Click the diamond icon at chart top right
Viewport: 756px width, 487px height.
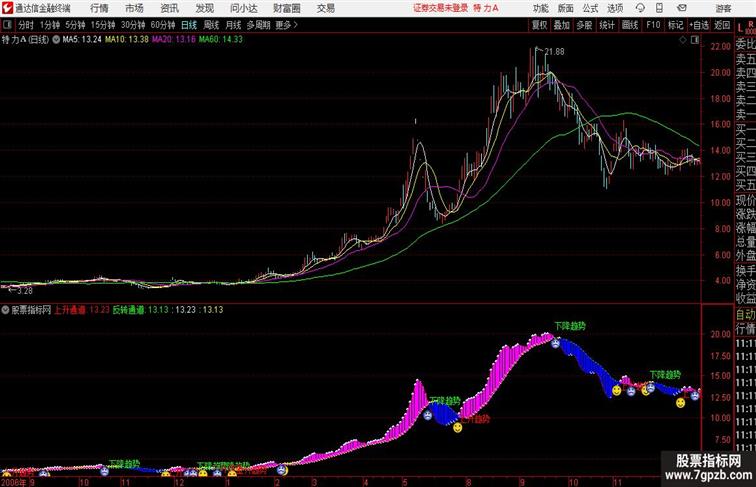click(x=683, y=40)
